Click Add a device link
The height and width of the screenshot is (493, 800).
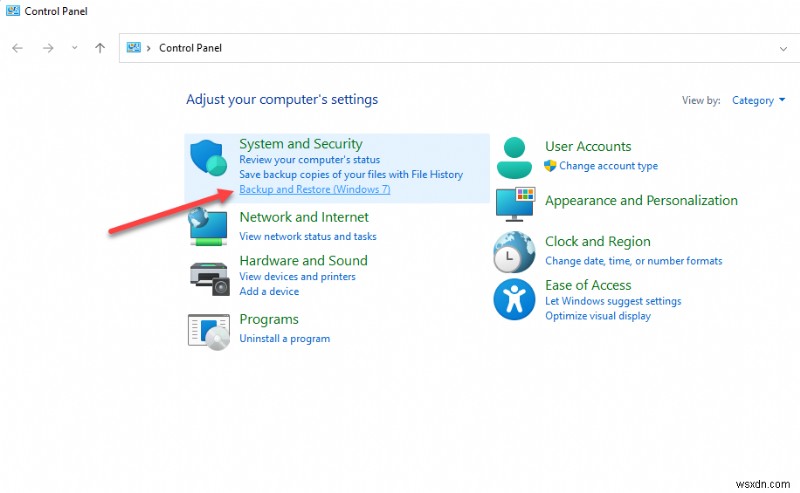coord(269,291)
